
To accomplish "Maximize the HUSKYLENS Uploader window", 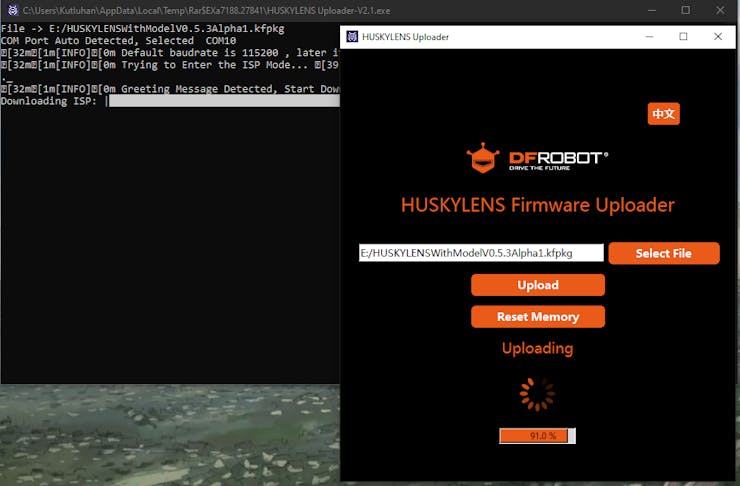I will (683, 36).
